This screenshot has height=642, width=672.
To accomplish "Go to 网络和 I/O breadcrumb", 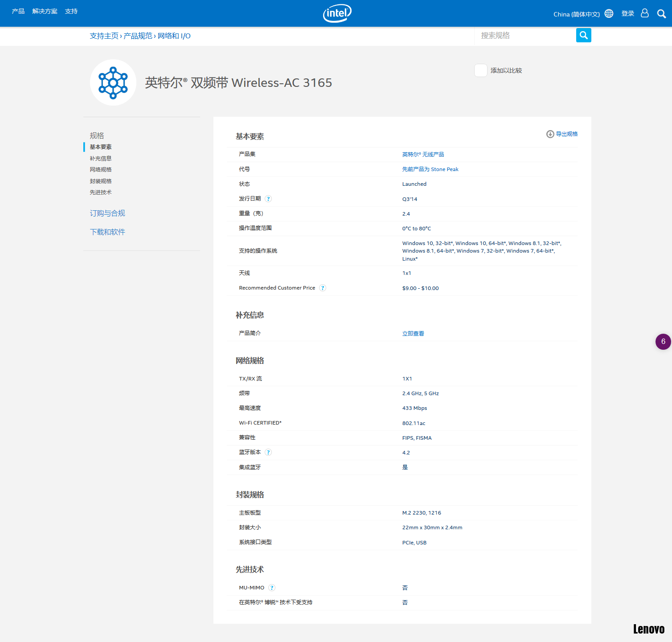I will [174, 36].
